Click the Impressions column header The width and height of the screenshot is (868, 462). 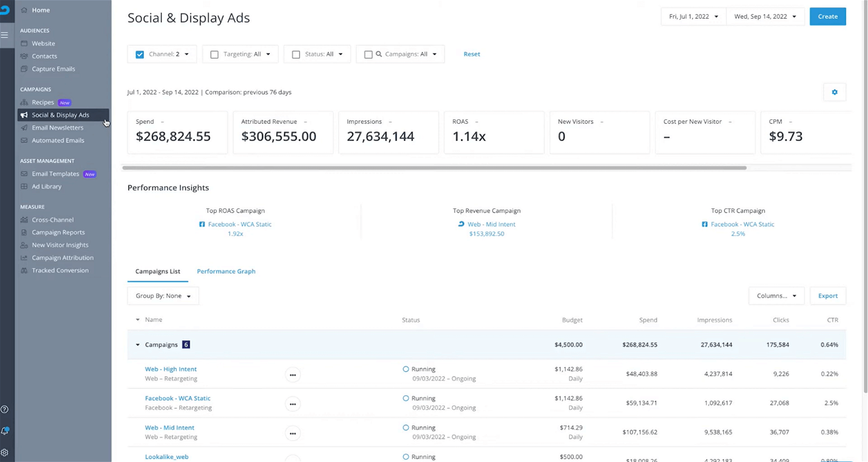[714, 320]
